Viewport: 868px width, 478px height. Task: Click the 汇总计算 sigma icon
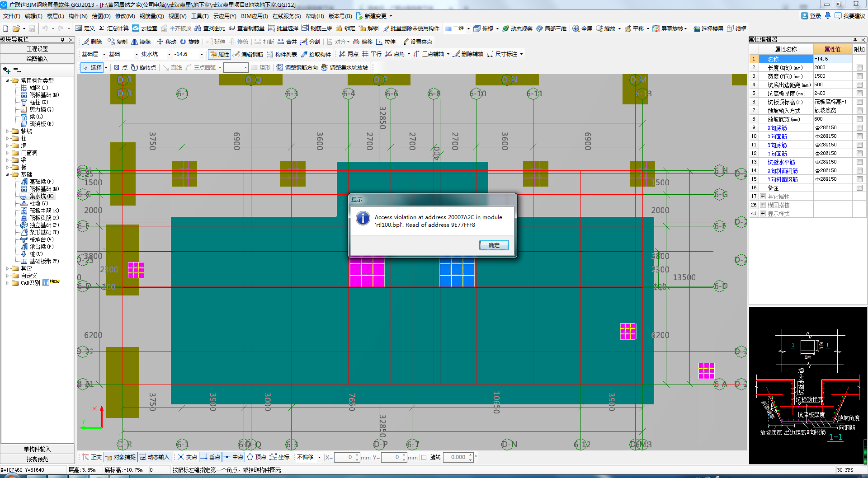101,28
